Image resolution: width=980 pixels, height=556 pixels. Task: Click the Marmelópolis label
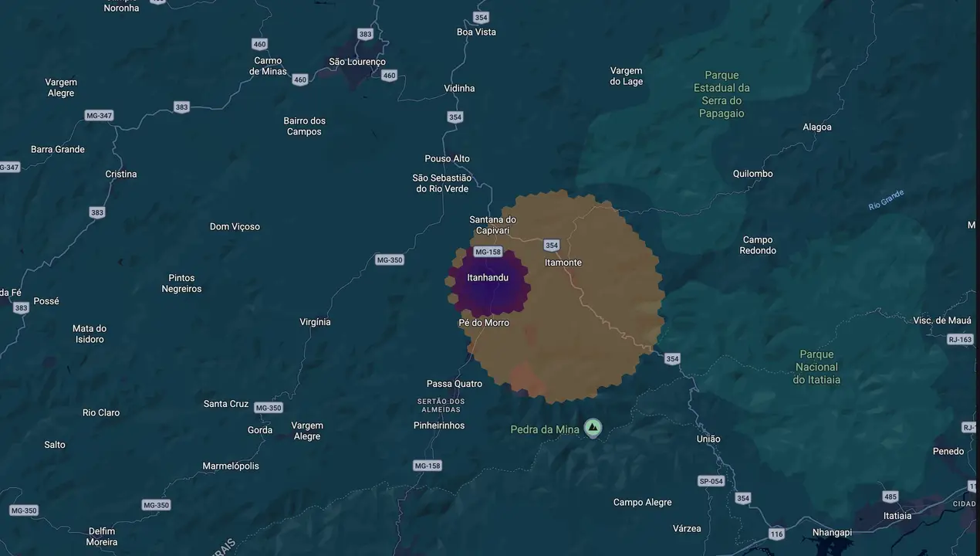(x=231, y=466)
